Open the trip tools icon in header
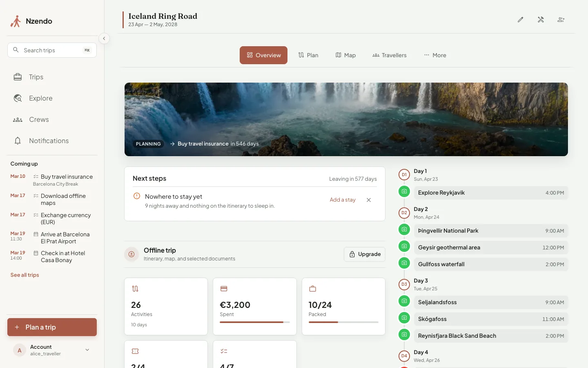 541,20
